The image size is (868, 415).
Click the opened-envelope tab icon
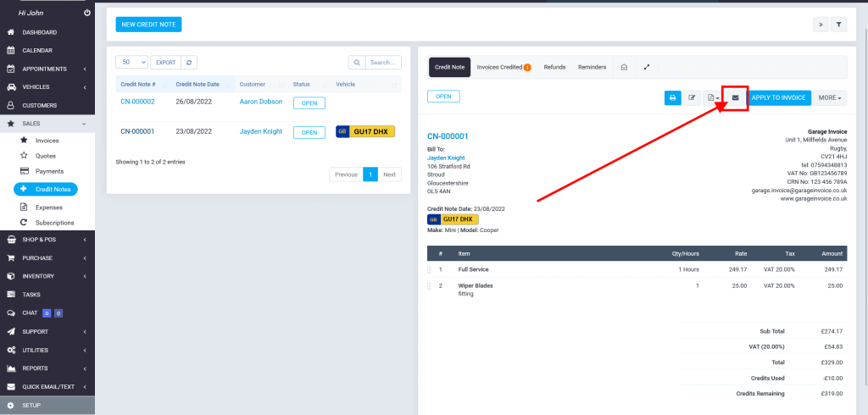pos(624,67)
